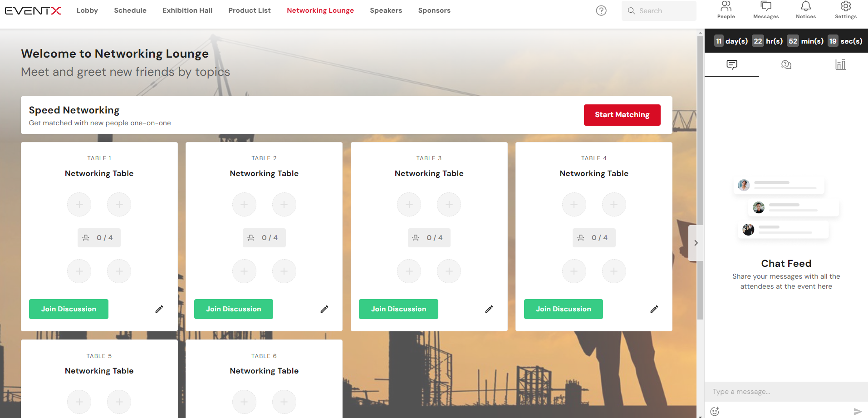Screen dimensions: 868x418
Task: Click the send message arrow icon
Action: (x=857, y=411)
